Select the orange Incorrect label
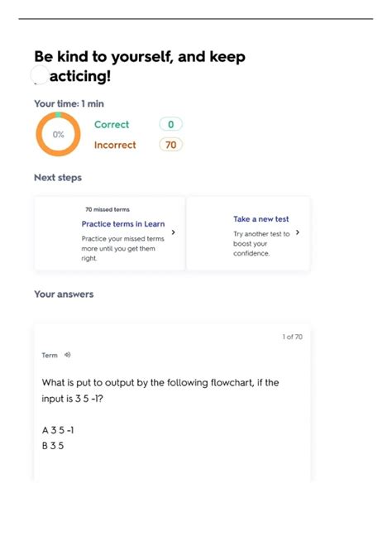 point(115,145)
